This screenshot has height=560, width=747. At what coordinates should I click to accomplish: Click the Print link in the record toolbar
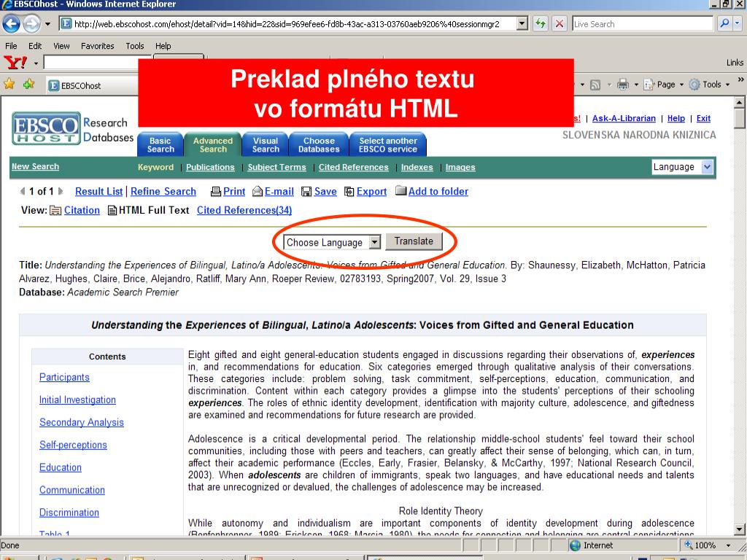point(234,192)
